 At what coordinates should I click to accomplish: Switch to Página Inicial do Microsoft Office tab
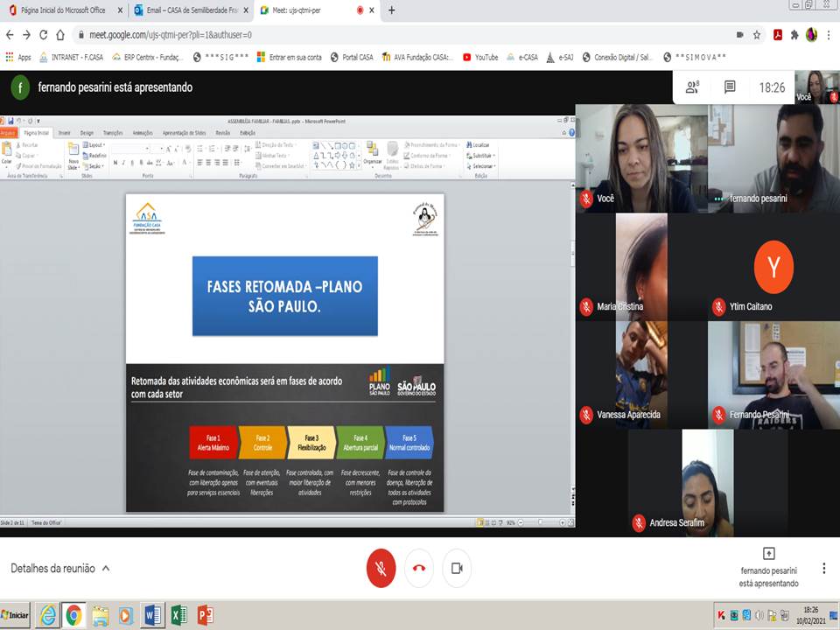64,10
